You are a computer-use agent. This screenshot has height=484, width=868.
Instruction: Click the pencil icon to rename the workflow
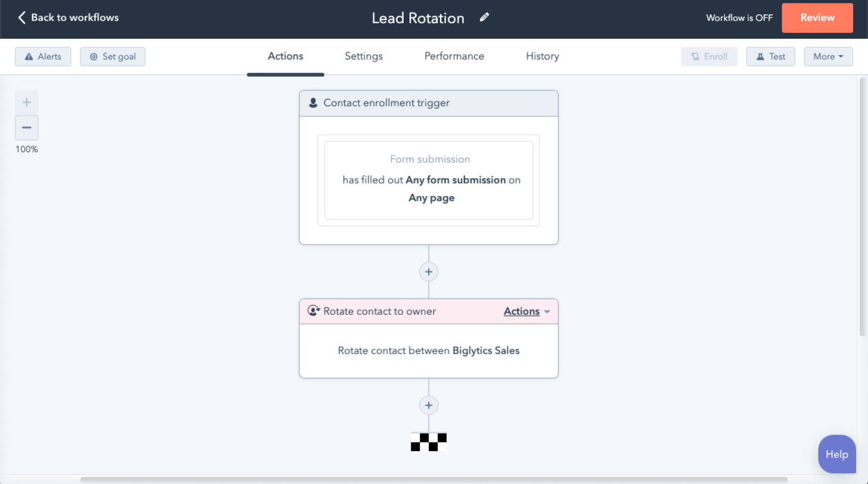point(484,17)
